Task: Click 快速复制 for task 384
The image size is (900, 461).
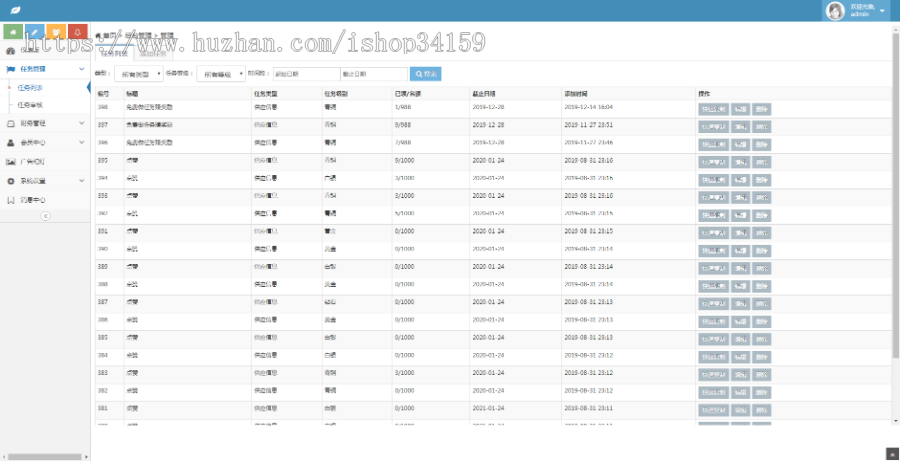Action: (x=713, y=357)
